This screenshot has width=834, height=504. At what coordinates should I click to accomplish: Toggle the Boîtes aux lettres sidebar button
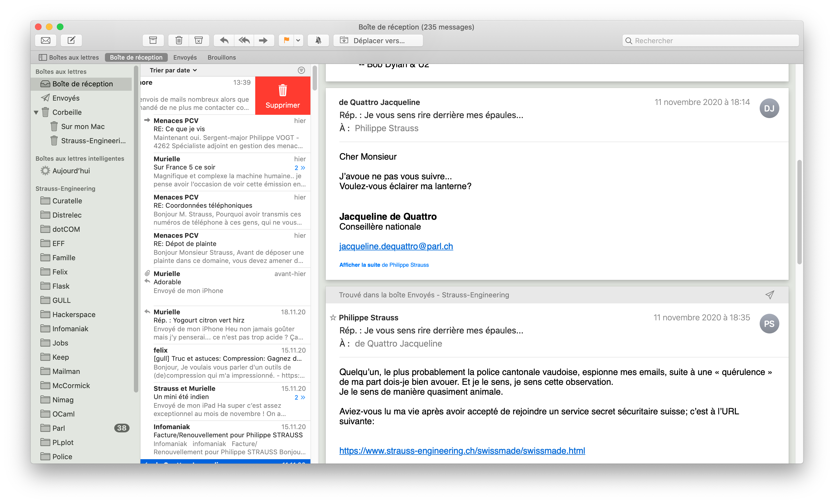[69, 58]
